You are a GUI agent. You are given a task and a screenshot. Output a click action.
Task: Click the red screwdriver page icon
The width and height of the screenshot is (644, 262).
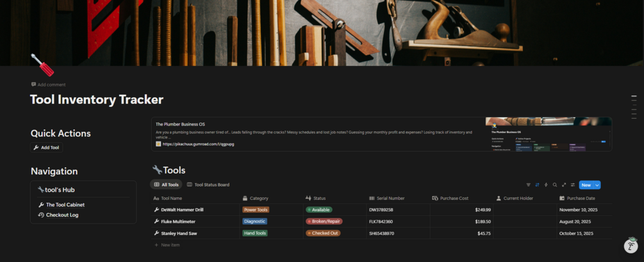pyautogui.click(x=42, y=65)
